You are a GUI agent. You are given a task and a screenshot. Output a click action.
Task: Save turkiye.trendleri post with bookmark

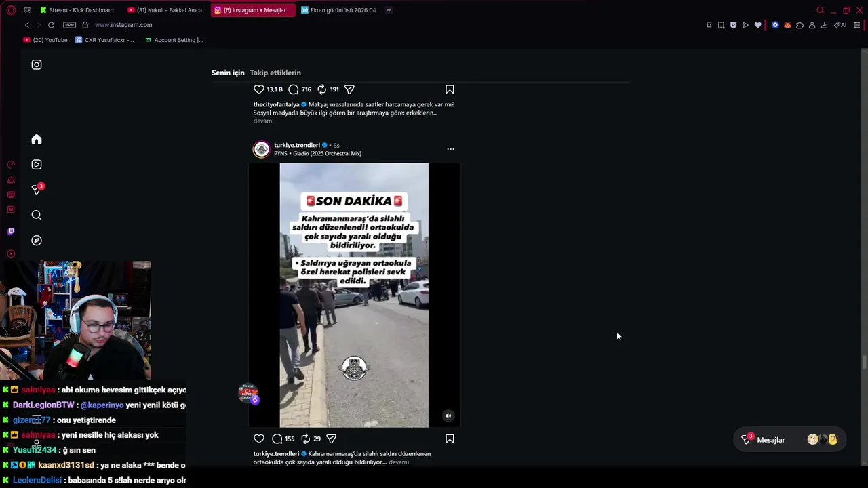point(450,439)
